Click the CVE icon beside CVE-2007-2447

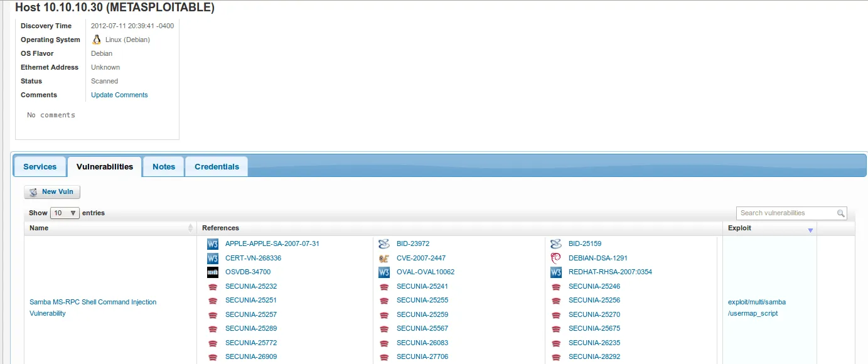[384, 258]
